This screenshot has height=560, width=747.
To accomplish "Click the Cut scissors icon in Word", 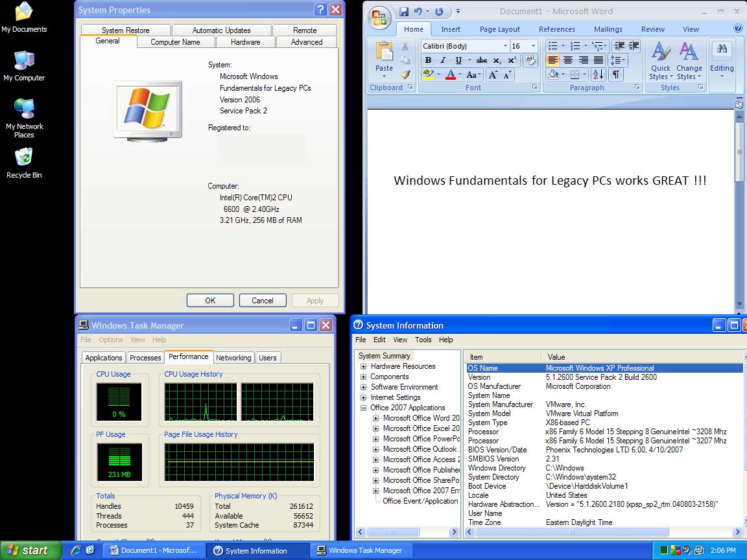I will 405,46.
